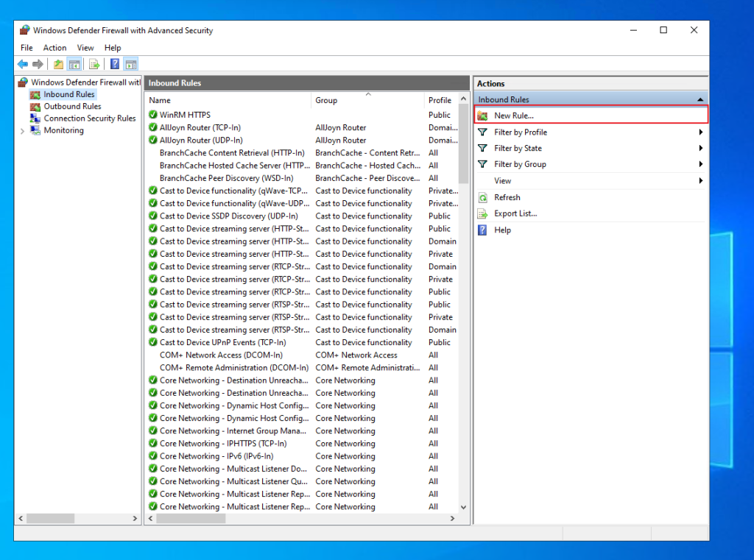Select the WinRM HTTPS inbound rule
This screenshot has width=754, height=560.
coord(186,114)
